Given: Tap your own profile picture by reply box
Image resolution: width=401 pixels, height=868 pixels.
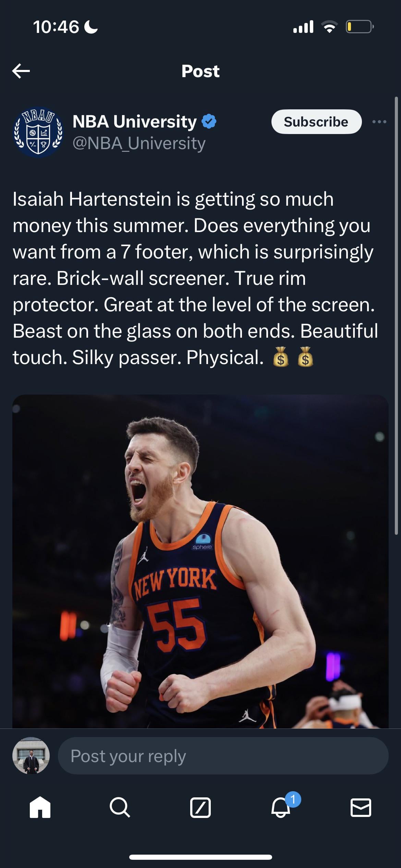Looking at the screenshot, I should pos(31,756).
